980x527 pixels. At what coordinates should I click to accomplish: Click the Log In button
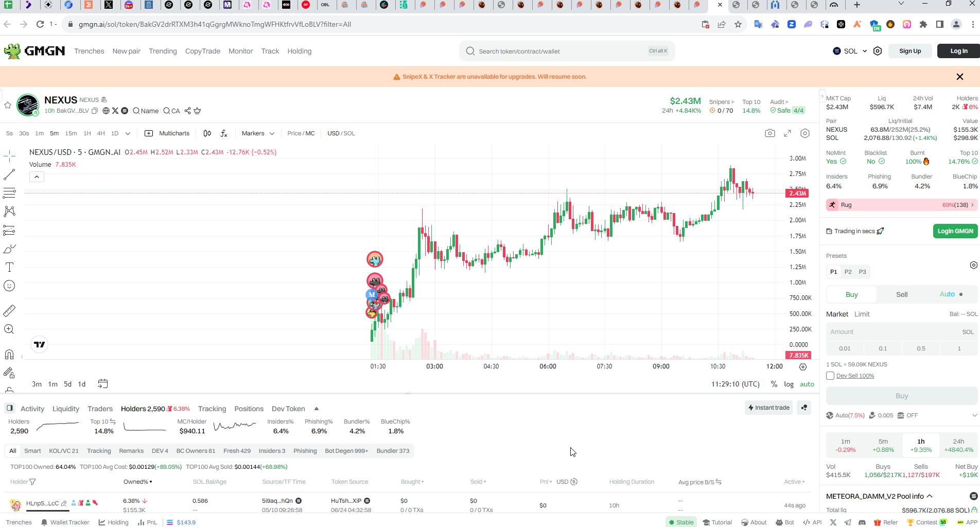958,51
